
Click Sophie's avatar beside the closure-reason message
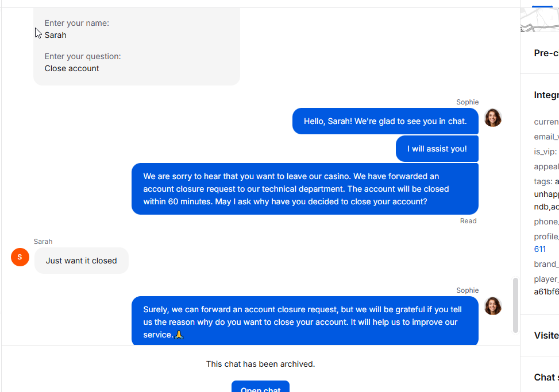492,306
